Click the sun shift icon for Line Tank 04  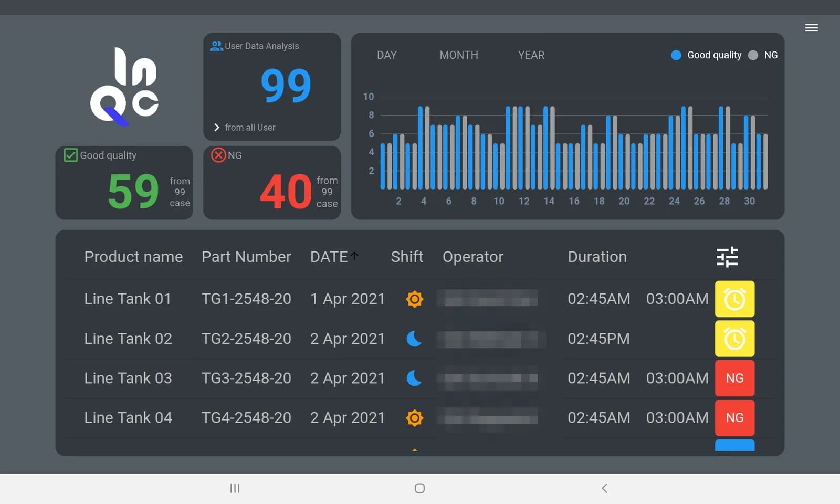[x=414, y=418]
